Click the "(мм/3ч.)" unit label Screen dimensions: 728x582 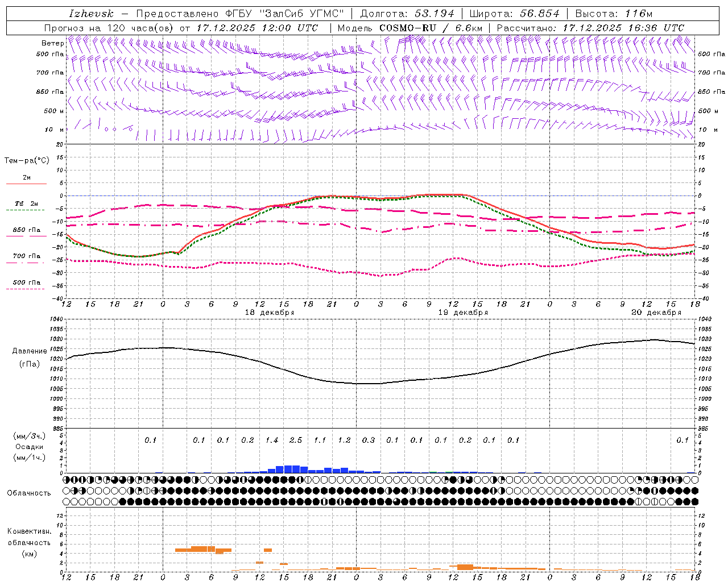(30, 436)
